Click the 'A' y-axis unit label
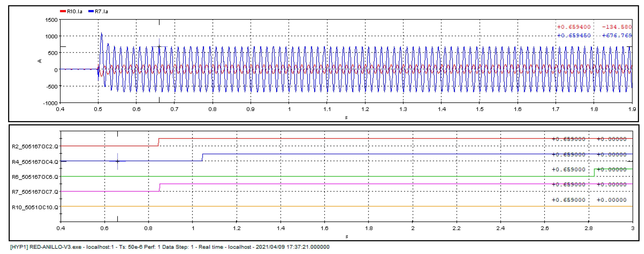644x254 pixels. pos(40,61)
